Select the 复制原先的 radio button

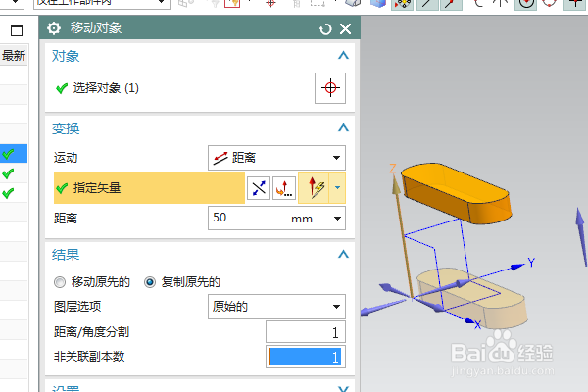tap(150, 282)
